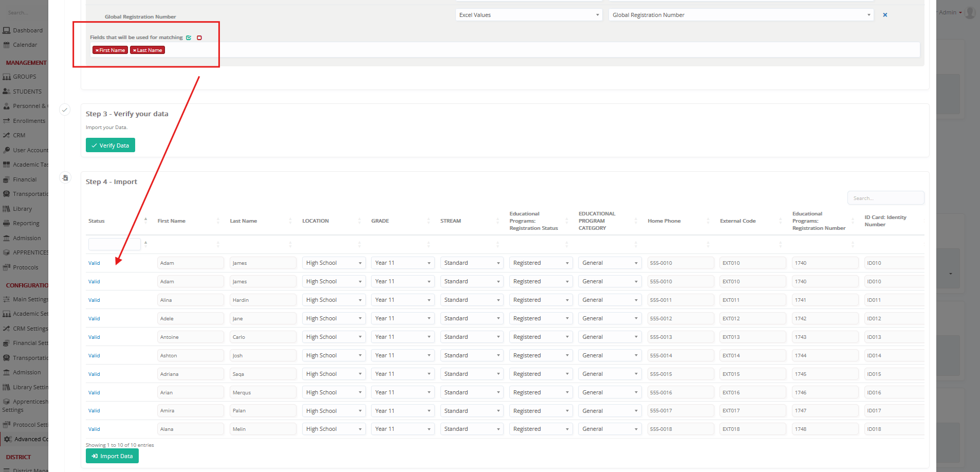980x472 pixels.
Task: Click the Step 3 checkmark circle icon
Action: click(65, 110)
